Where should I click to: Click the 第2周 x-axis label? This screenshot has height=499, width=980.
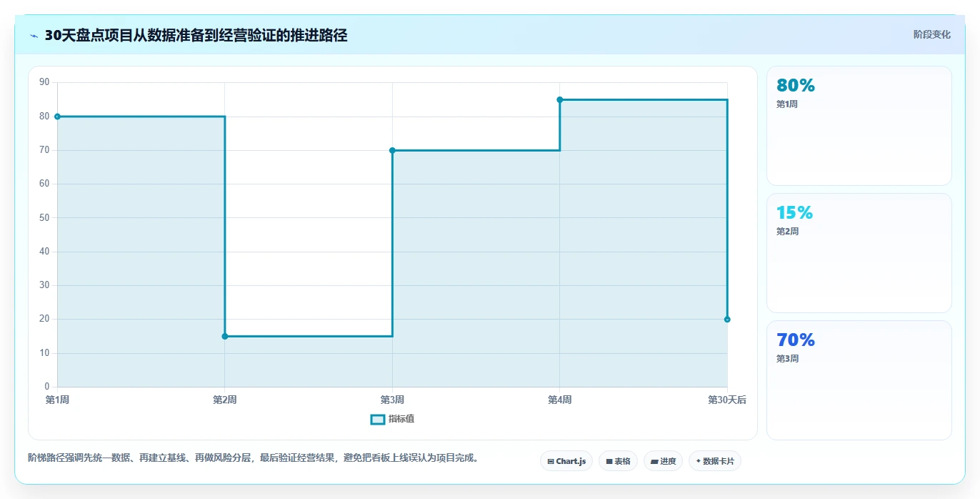tap(225, 400)
